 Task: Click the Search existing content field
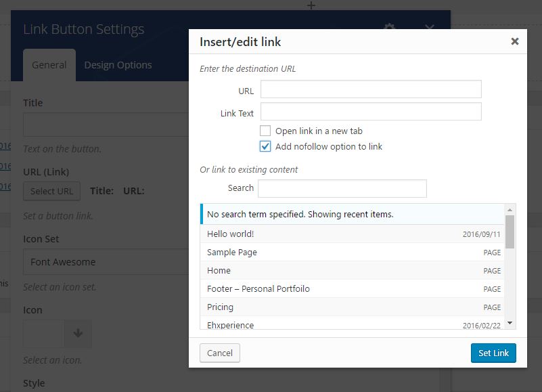(x=342, y=188)
